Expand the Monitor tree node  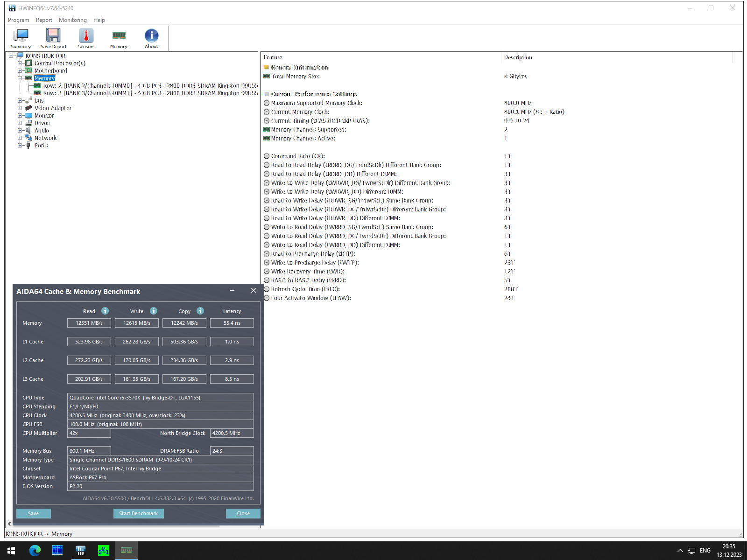(x=20, y=116)
